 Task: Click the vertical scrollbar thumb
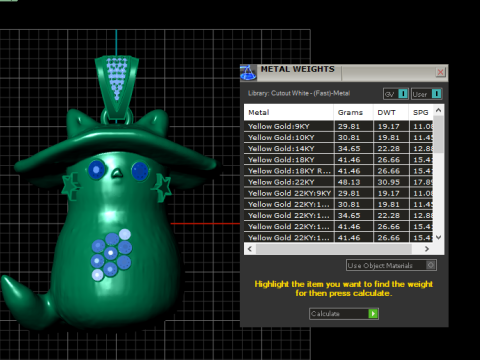(x=439, y=134)
